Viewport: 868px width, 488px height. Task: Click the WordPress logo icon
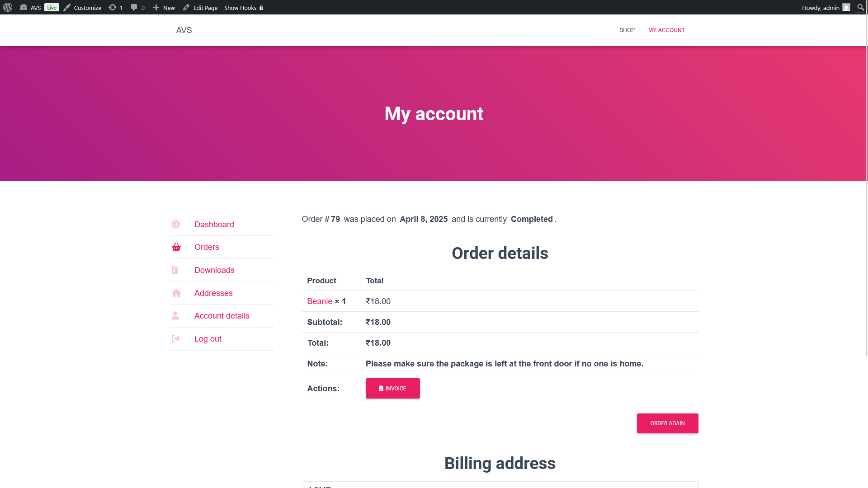(8, 7)
